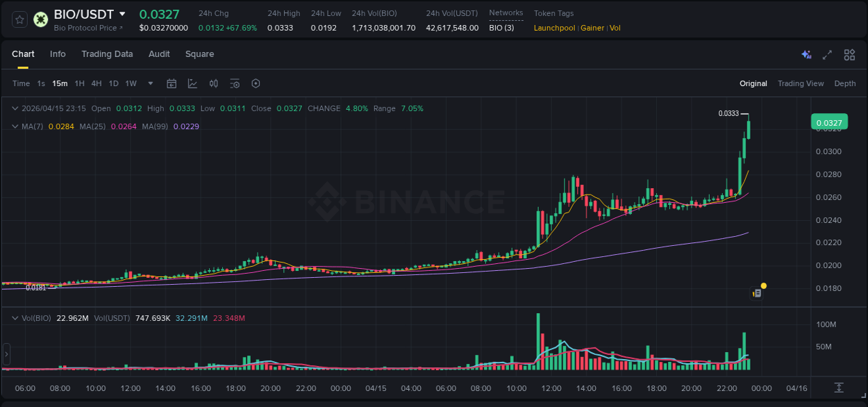Switch to the Depth chart view
Screen dimensions: 868x407
pyautogui.click(x=844, y=83)
